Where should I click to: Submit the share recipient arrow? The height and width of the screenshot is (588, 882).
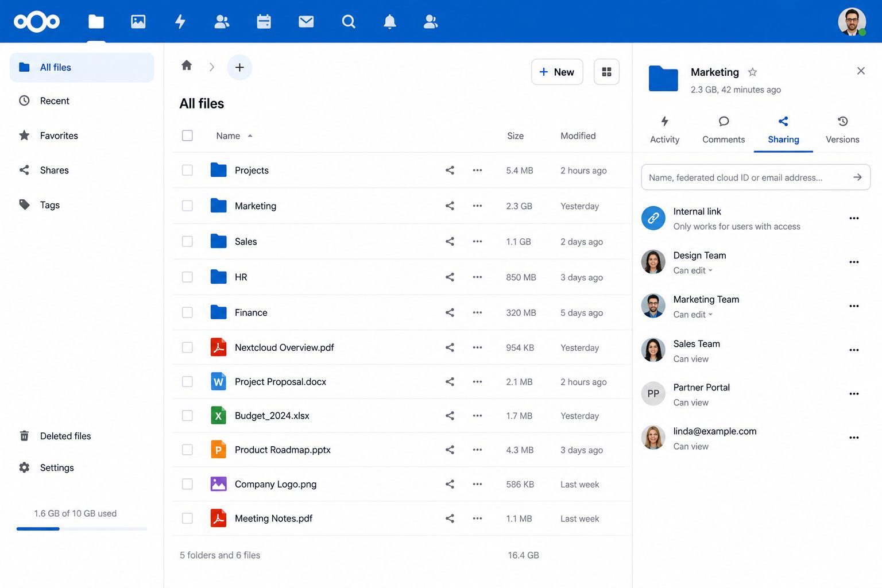tap(857, 177)
